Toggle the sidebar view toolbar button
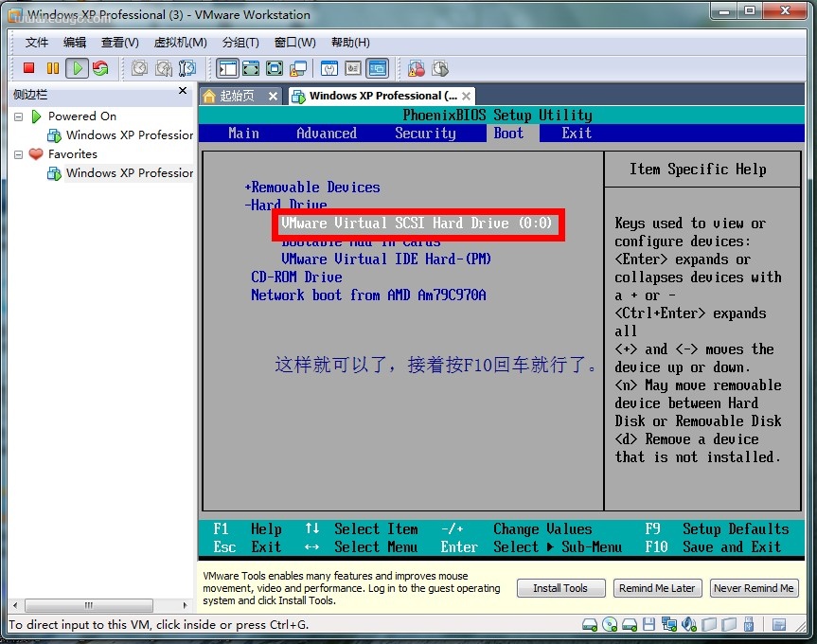This screenshot has height=644, width=817. coord(227,68)
